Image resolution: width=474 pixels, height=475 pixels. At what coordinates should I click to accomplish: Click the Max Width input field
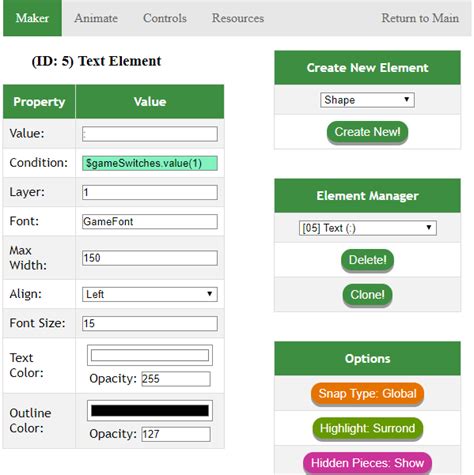point(150,258)
